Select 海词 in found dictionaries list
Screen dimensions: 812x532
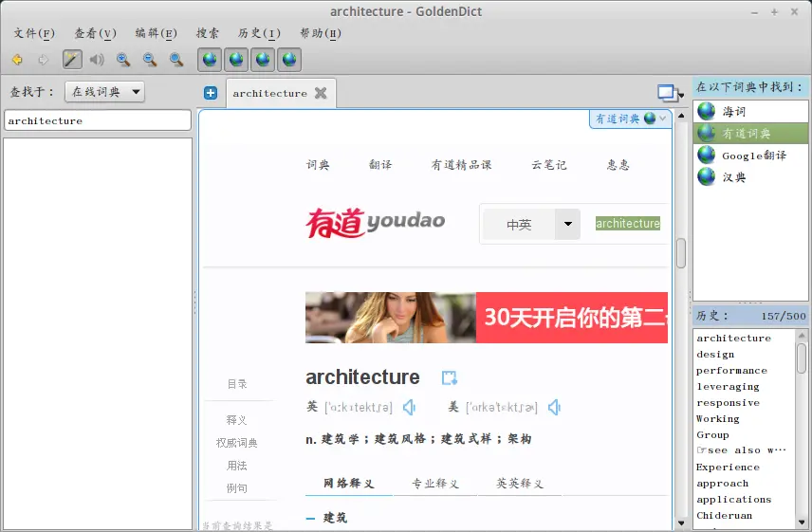pyautogui.click(x=750, y=111)
